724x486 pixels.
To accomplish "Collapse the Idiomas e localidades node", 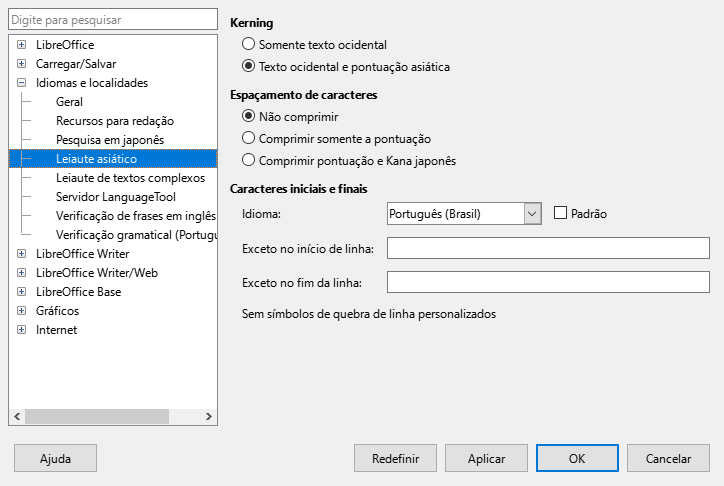I will coord(21,83).
